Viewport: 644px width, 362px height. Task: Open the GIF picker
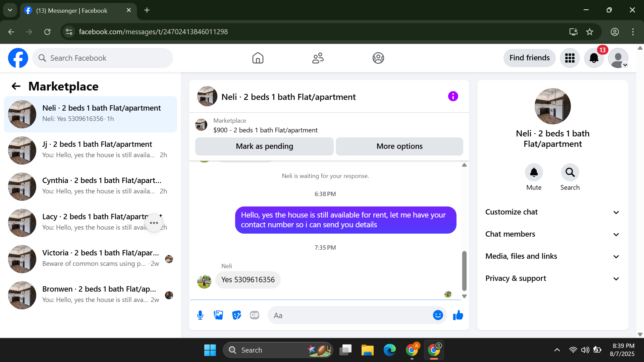tap(255, 315)
